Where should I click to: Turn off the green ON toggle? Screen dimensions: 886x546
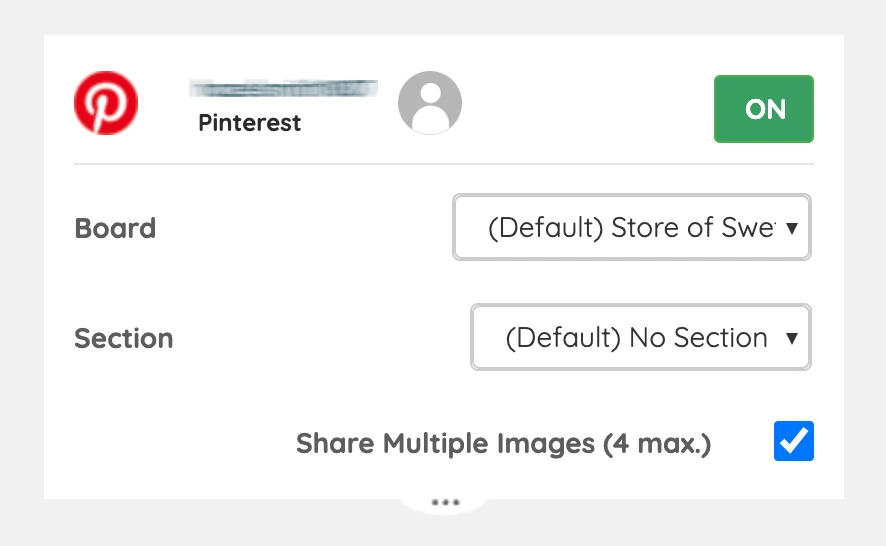[x=763, y=109]
